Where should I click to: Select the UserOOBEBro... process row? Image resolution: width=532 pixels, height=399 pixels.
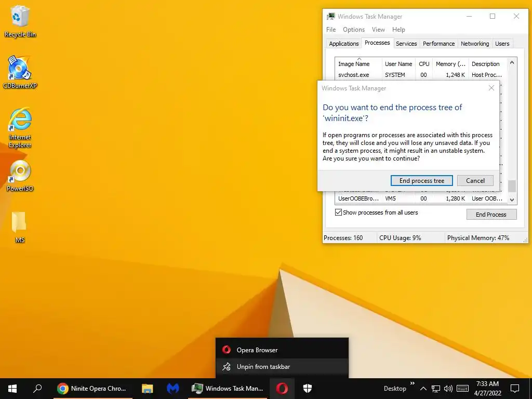click(421, 198)
